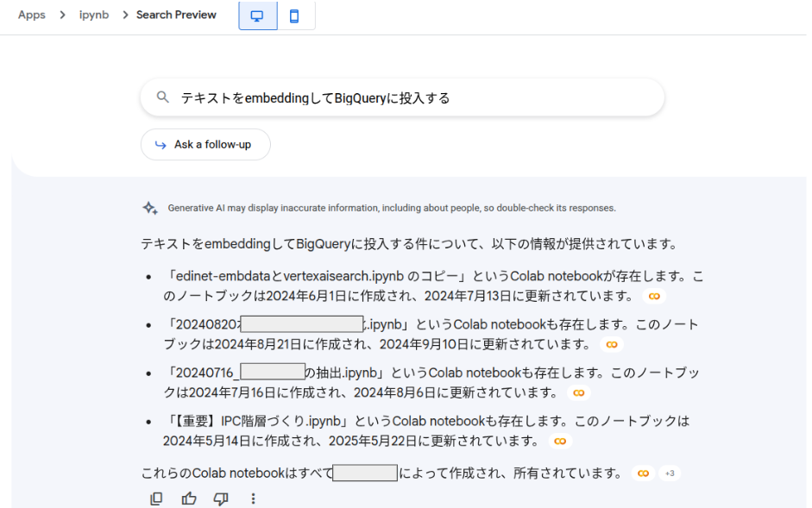This screenshot has height=508, width=812.
Task: Click the generative AI sparkle icon
Action: tap(150, 208)
